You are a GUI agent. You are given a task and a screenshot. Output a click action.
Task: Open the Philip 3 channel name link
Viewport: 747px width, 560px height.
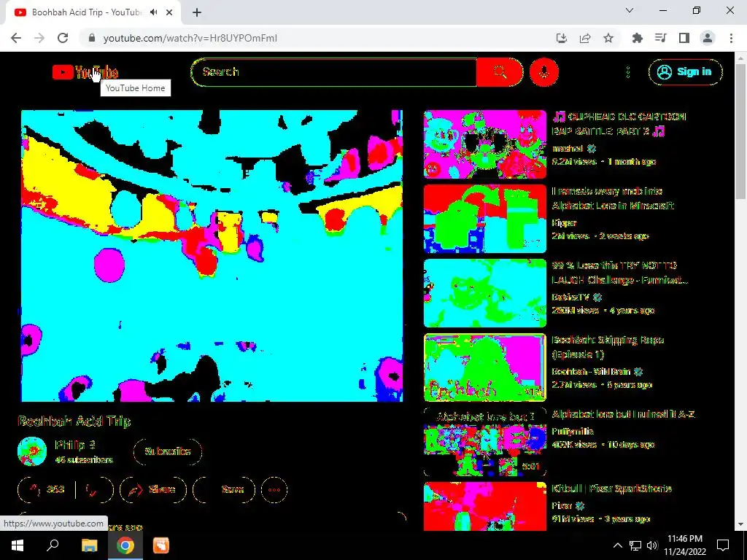[75, 446]
